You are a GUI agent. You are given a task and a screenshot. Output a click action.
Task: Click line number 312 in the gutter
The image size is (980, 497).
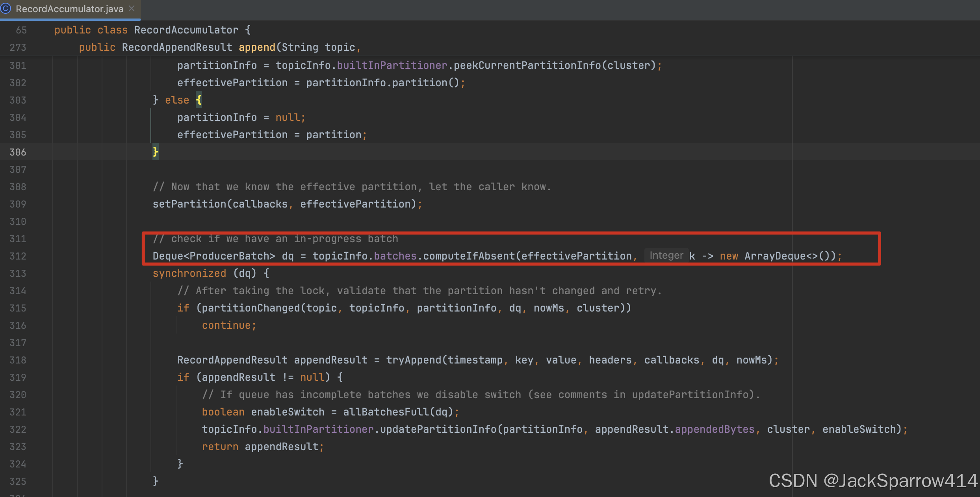[x=18, y=256]
